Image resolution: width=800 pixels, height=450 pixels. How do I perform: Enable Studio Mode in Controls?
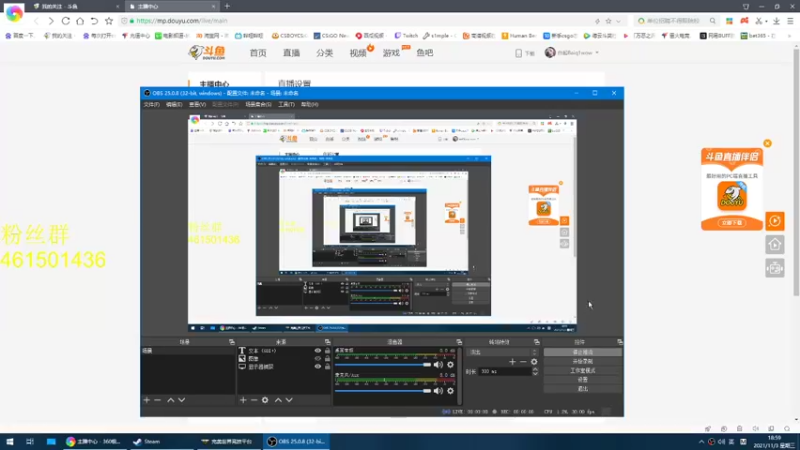pyautogui.click(x=583, y=370)
